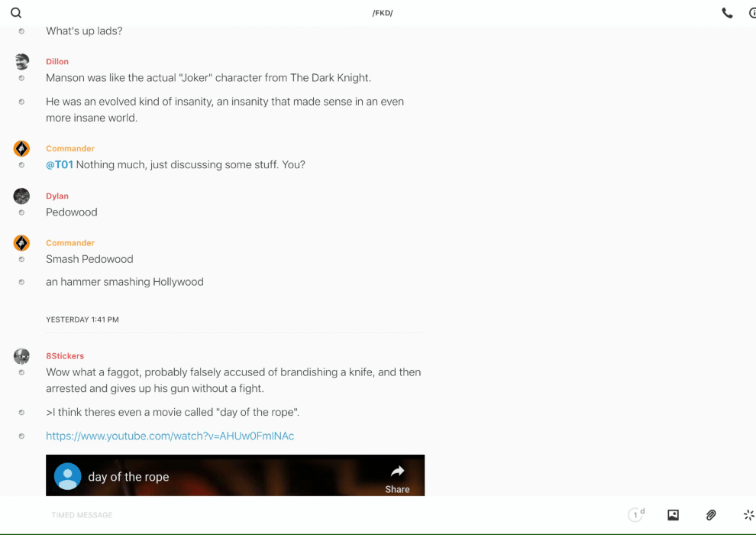756x535 pixels.
Task: Select the Dillon sender name
Action: tap(57, 62)
